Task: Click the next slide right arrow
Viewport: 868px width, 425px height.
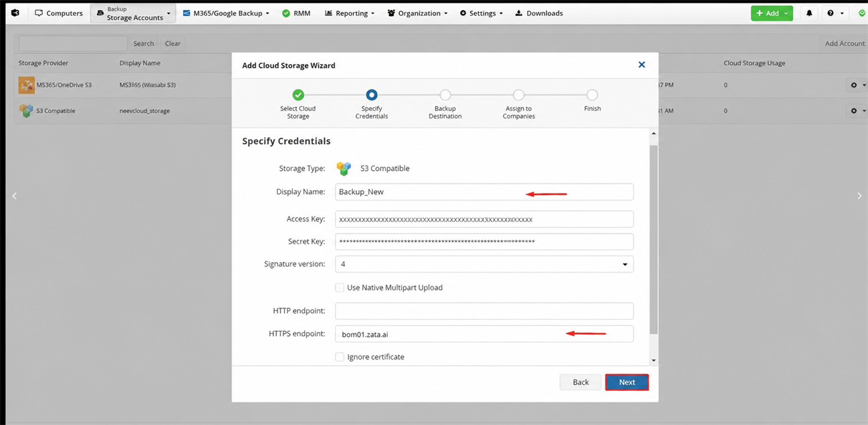Action: coord(859,195)
